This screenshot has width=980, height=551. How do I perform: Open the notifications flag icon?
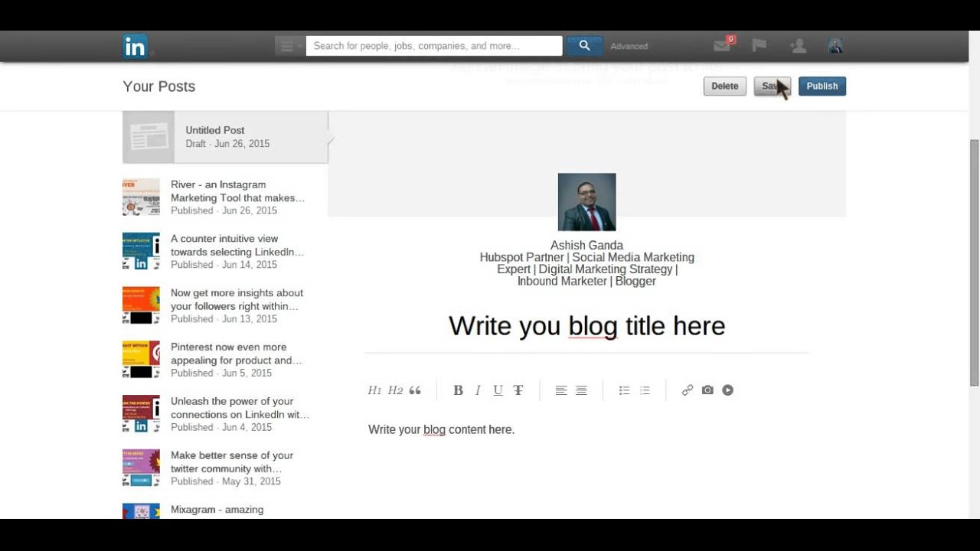[x=759, y=46]
